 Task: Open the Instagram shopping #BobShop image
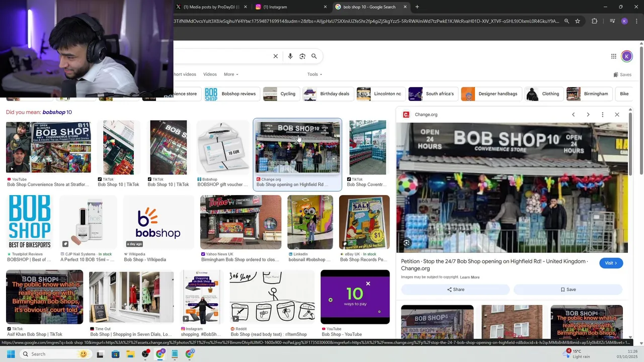202,297
